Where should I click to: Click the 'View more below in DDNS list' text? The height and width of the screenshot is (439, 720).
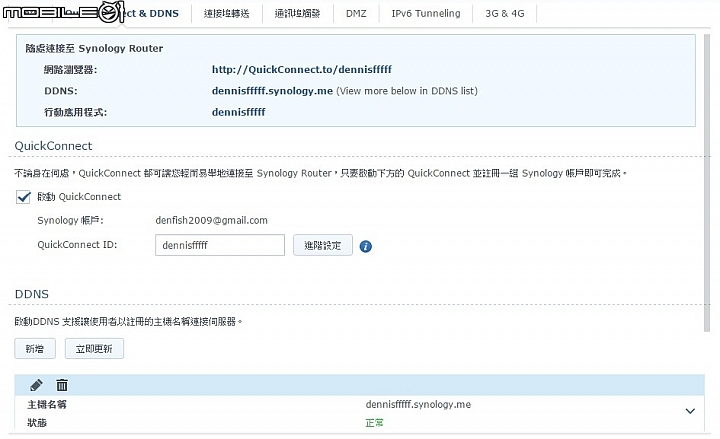coord(407,91)
